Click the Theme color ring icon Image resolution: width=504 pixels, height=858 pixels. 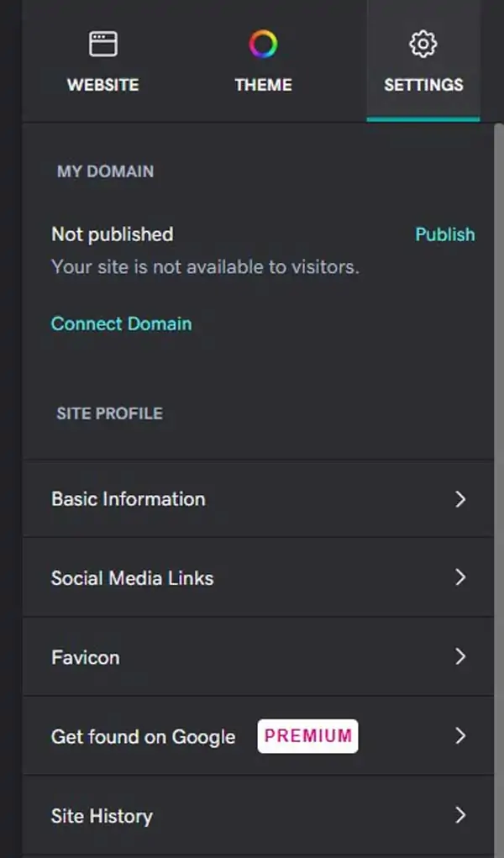tap(263, 44)
